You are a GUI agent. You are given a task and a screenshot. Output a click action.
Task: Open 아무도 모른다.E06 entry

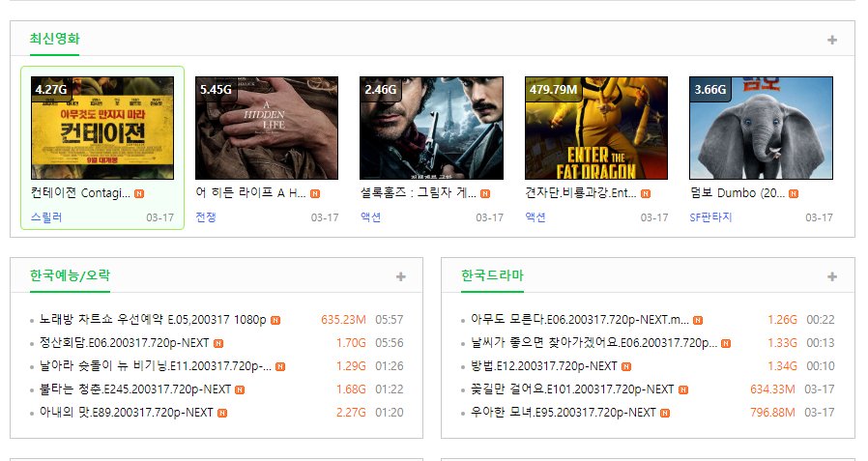click(x=580, y=320)
